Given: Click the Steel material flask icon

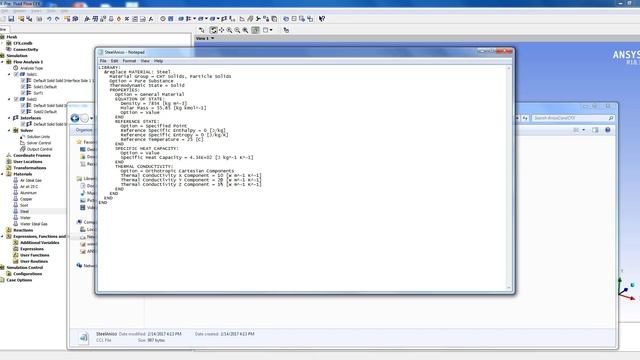Looking at the screenshot, I should 16,211.
